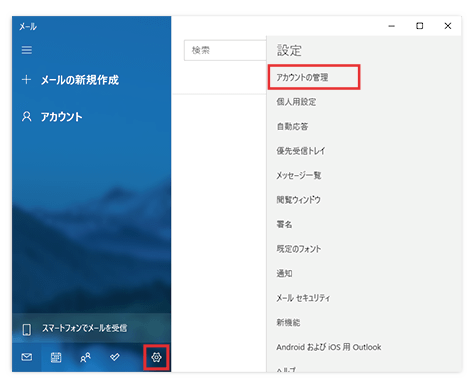Open 新機能 entry
Image resolution: width=472 pixels, height=387 pixels.
[x=288, y=322]
